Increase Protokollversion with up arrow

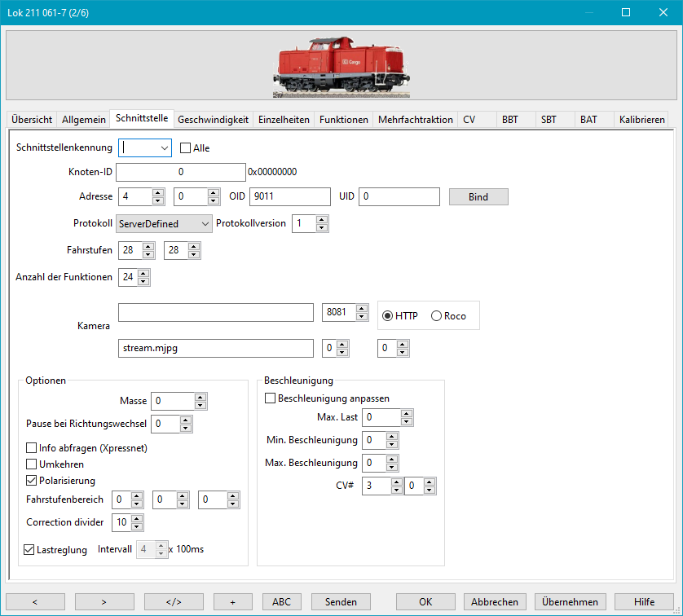click(323, 219)
